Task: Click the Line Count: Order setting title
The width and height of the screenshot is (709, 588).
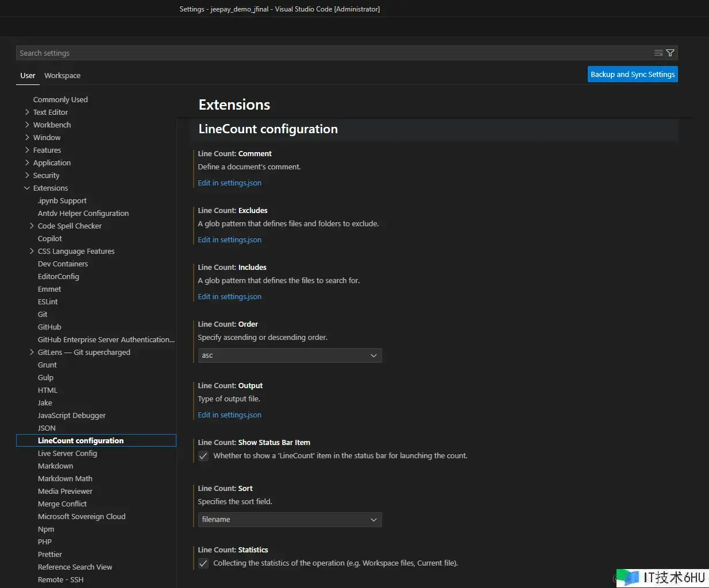Action: [228, 324]
